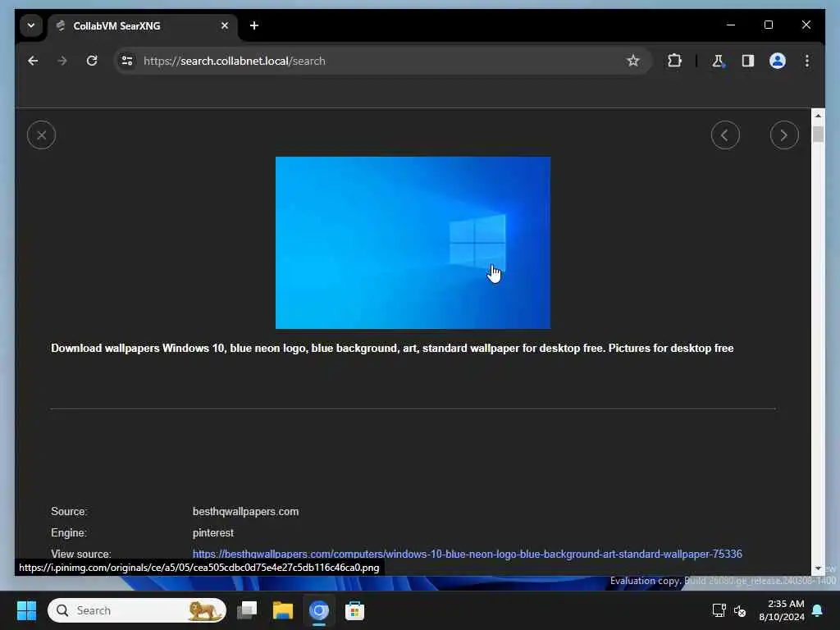
Task: Open the Windows 10 wallpaper preview image
Action: pos(413,243)
